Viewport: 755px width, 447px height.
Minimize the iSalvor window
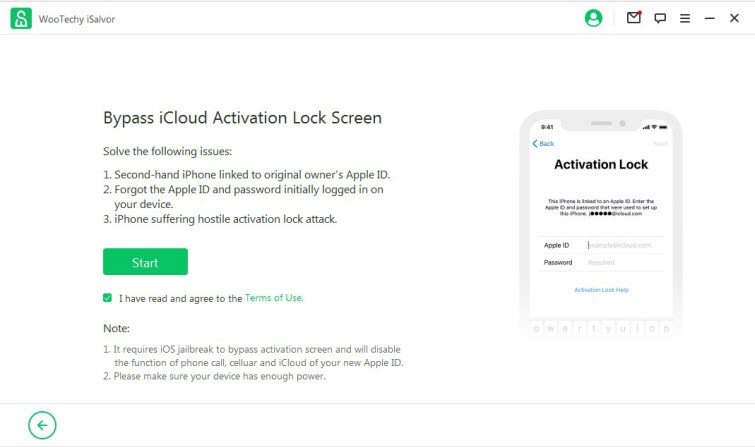click(710, 18)
